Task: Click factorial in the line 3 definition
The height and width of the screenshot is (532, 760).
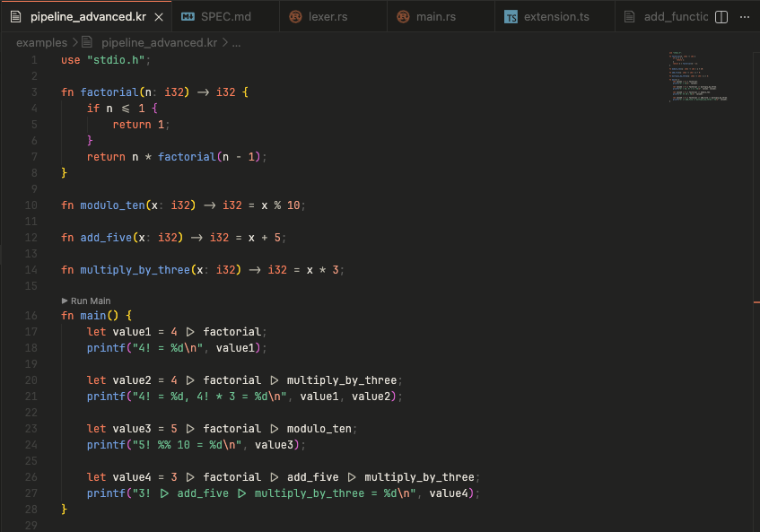Action: pyautogui.click(x=109, y=92)
